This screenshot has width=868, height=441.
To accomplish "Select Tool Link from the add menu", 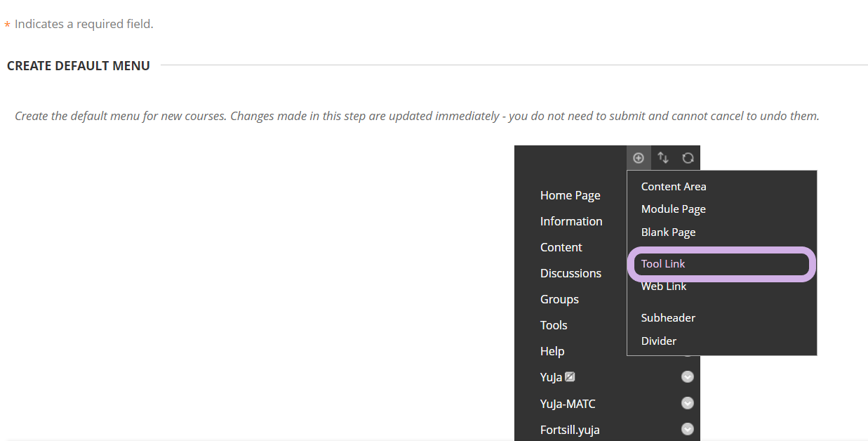I will click(x=663, y=264).
